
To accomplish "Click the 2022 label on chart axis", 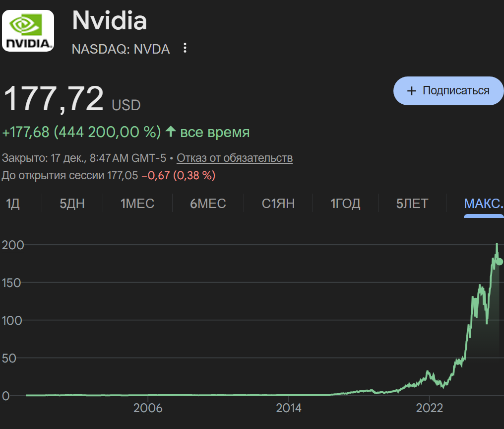I will tap(429, 408).
